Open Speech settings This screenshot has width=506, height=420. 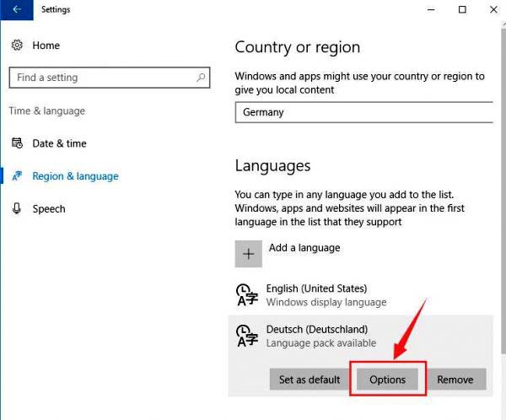[49, 209]
